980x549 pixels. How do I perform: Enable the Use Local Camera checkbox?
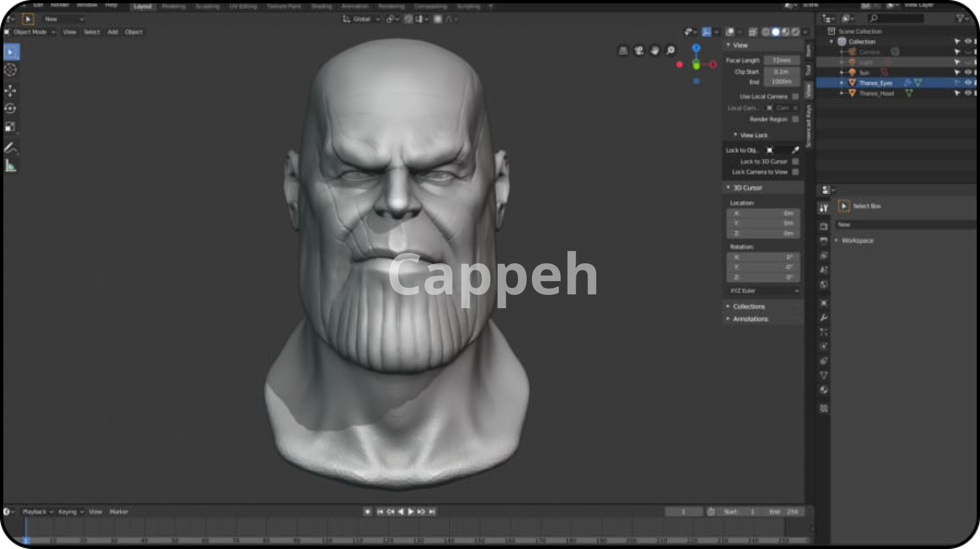[x=795, y=96]
